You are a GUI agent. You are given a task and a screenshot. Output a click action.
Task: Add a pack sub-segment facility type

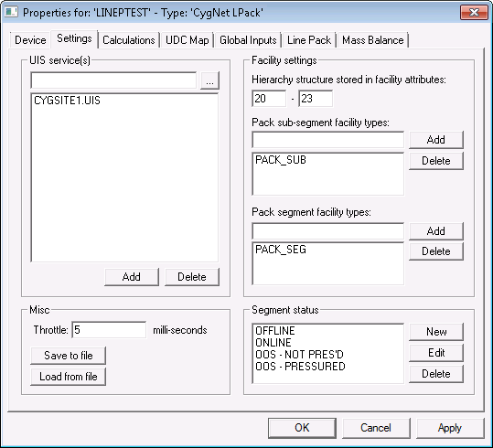436,140
